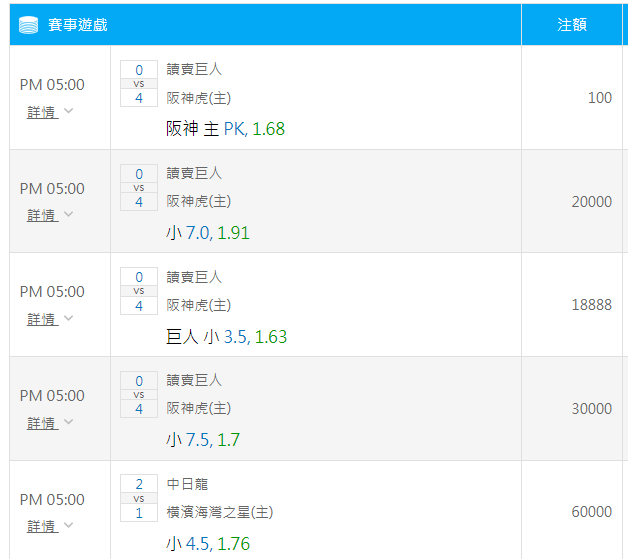Expand chevron beside 詳情 in 小 7.5 row
The height and width of the screenshot is (559, 628).
pos(68,422)
